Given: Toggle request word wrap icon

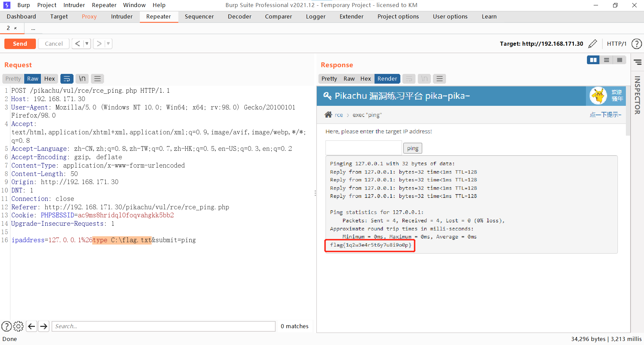Looking at the screenshot, I should pos(67,79).
